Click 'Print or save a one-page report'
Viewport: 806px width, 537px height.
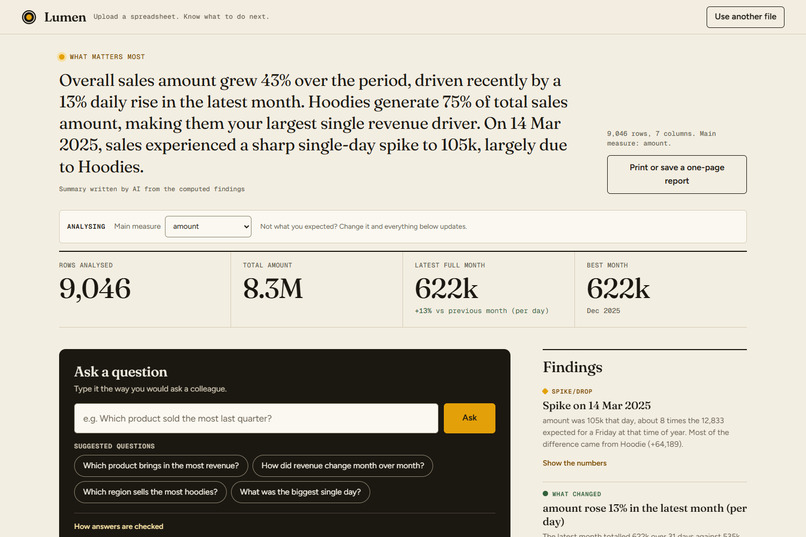tap(676, 174)
